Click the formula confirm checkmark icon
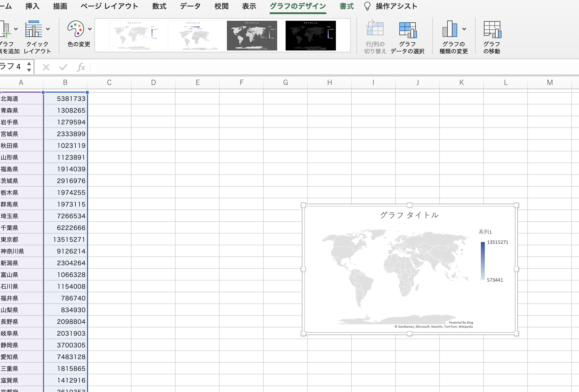579x392 pixels. [x=63, y=67]
